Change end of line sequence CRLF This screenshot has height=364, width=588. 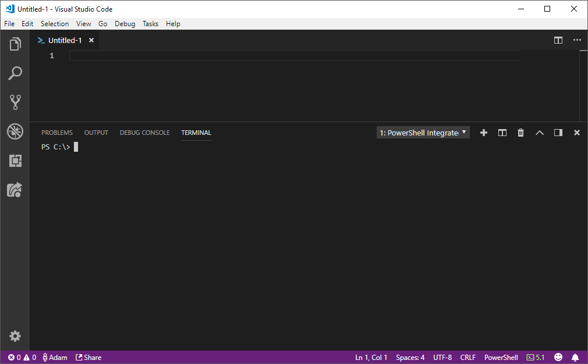tap(468, 357)
